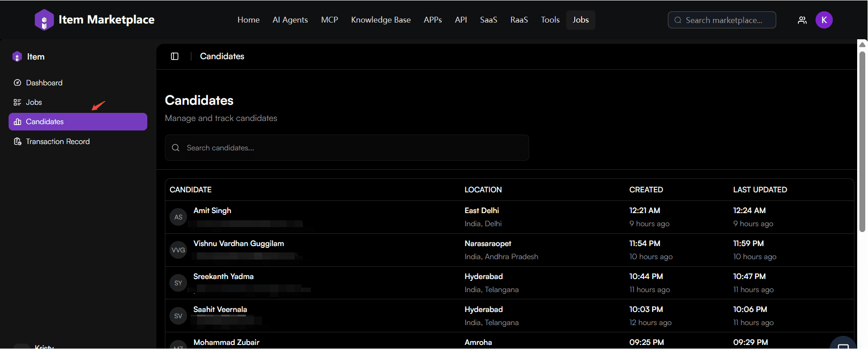Open the chat widget icon
The width and height of the screenshot is (868, 349).
point(843,344)
